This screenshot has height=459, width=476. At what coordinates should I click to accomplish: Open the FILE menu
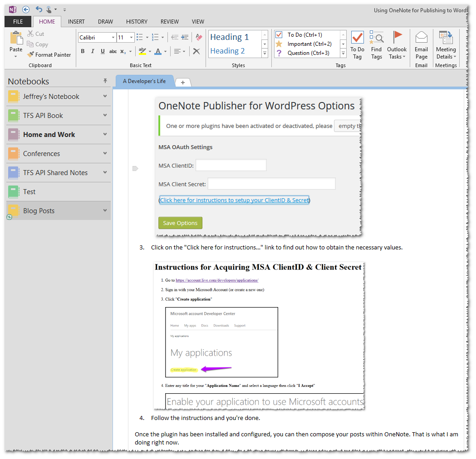tap(18, 21)
